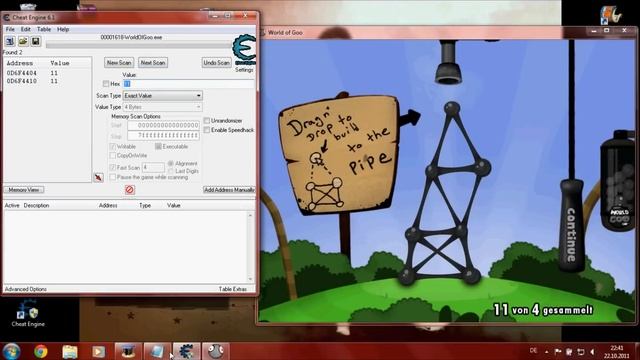
Task: Open the Windows Start orb
Action: point(11,351)
